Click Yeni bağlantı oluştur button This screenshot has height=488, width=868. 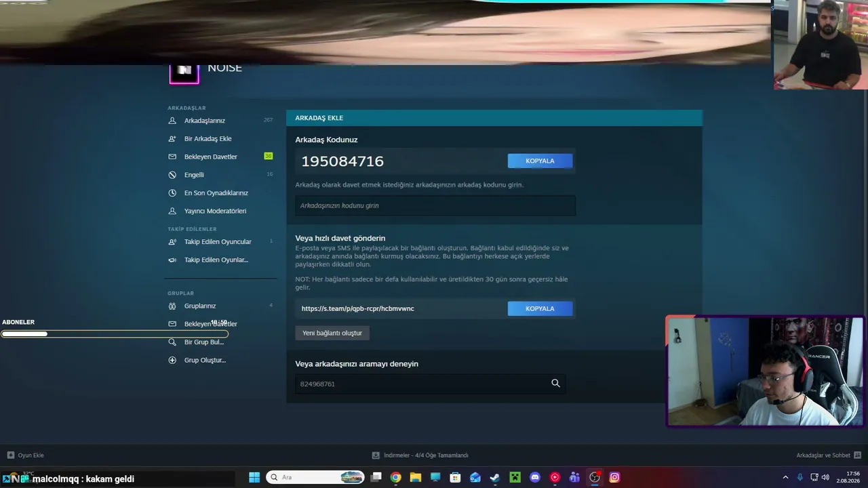(x=332, y=333)
